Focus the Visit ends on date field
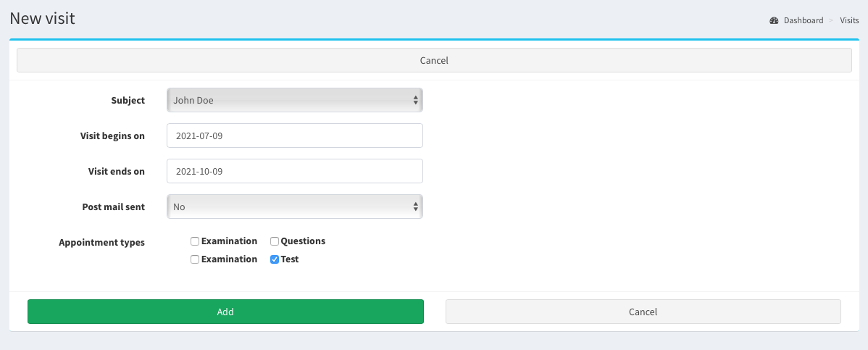 click(x=294, y=172)
